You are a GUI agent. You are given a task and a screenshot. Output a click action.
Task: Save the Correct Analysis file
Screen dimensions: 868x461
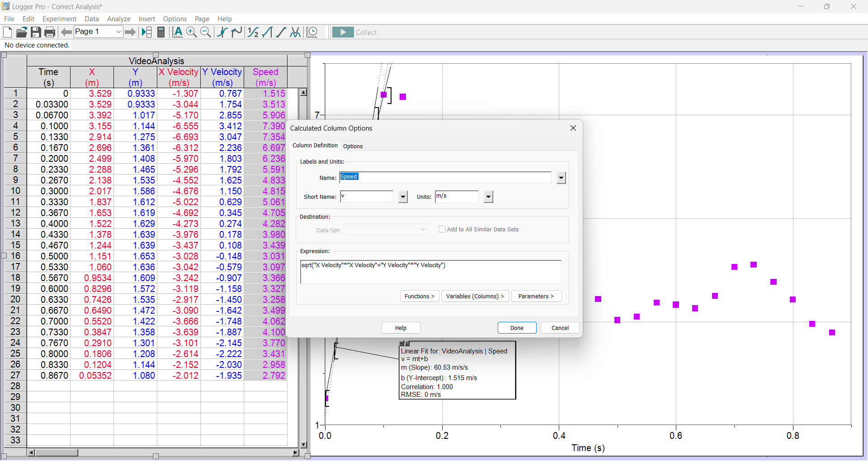(36, 32)
